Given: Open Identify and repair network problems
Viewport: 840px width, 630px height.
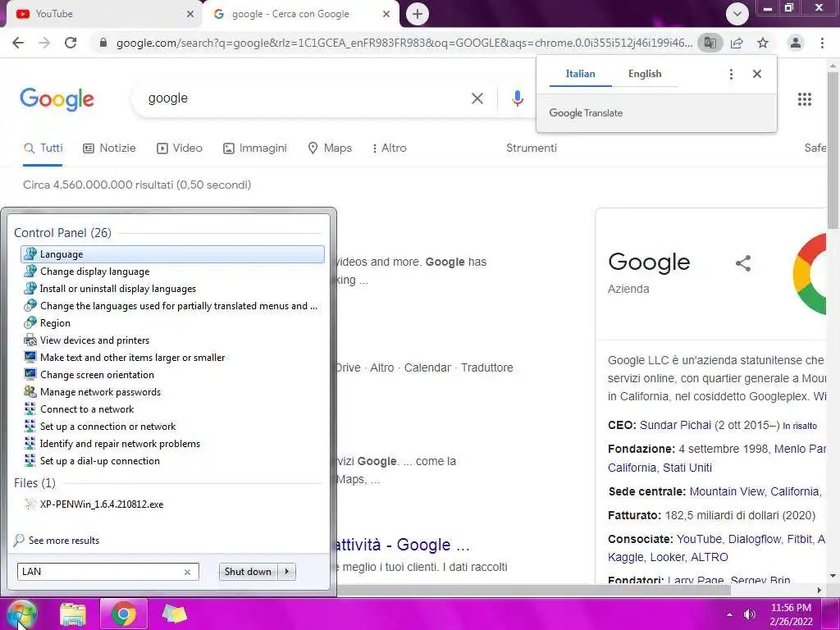Looking at the screenshot, I should (x=172, y=444).
